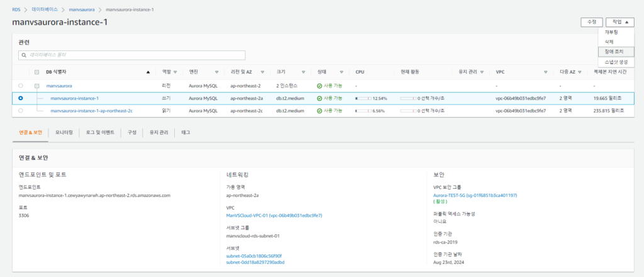The width and height of the screenshot is (644, 277).
Task: Choose 장애 조치 from the actions menu
Action: coord(616,52)
